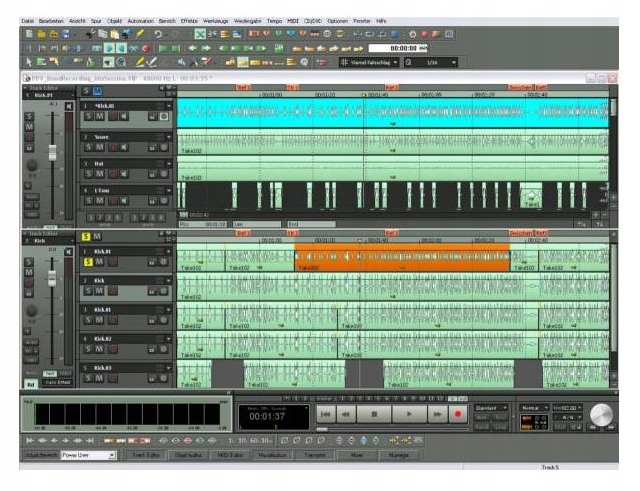Click the green left arrow navigation icon
Screen dimensions: 640x491
[x=193, y=49]
